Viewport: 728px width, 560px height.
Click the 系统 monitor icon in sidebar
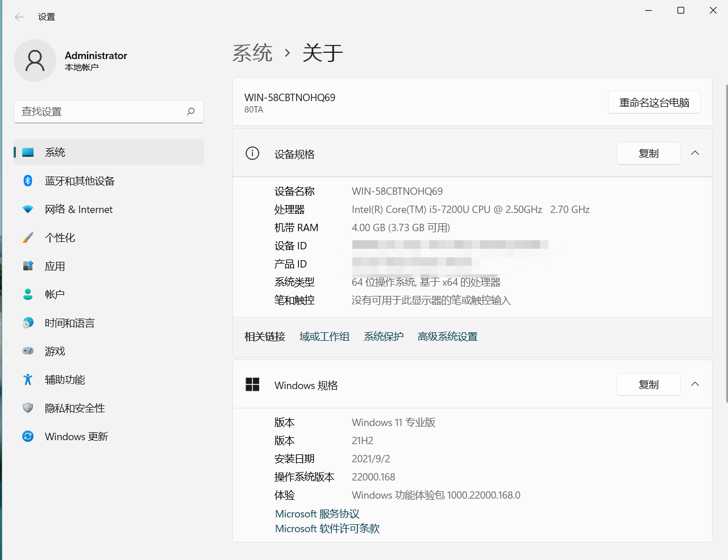pos(28,152)
